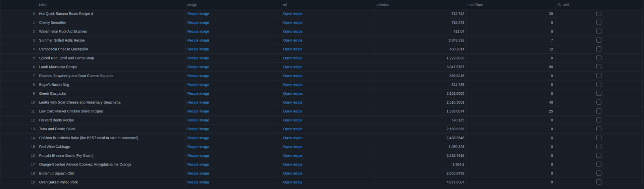This screenshot has width=644, height=189.
Task: Select the url column header
Action: 285,5
